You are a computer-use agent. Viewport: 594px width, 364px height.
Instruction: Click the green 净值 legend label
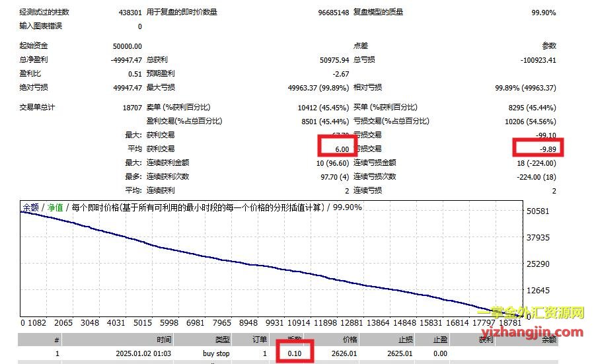(55, 207)
